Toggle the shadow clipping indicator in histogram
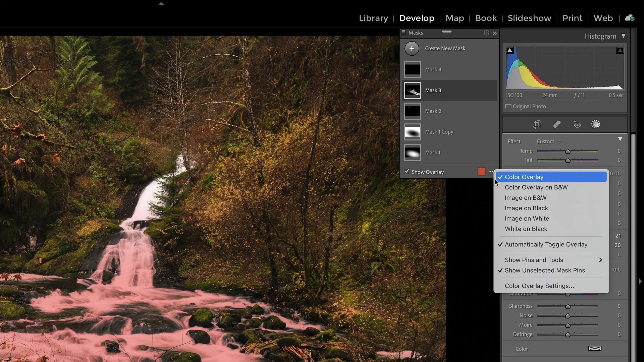Screen dimensions: 644x362 pyautogui.click(x=510, y=50)
